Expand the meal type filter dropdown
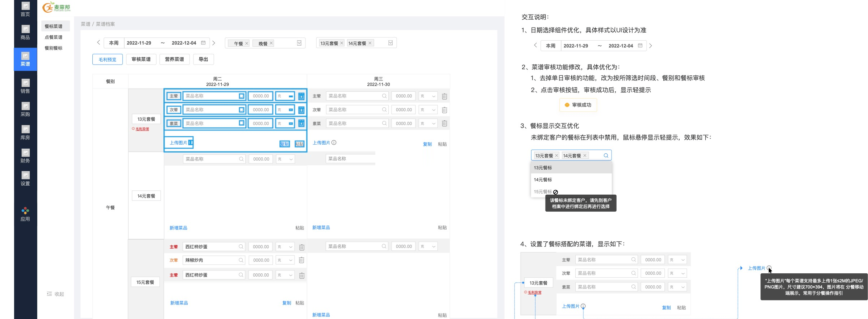868x319 pixels. [x=299, y=43]
